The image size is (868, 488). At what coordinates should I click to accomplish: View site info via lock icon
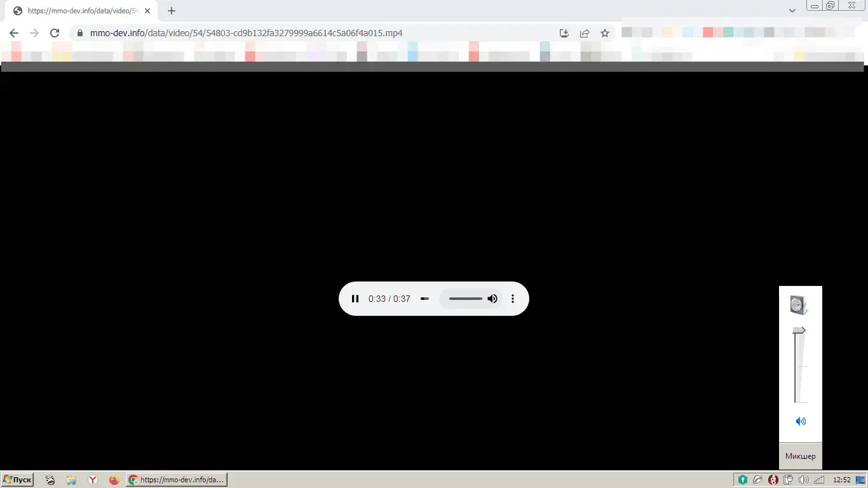(80, 33)
